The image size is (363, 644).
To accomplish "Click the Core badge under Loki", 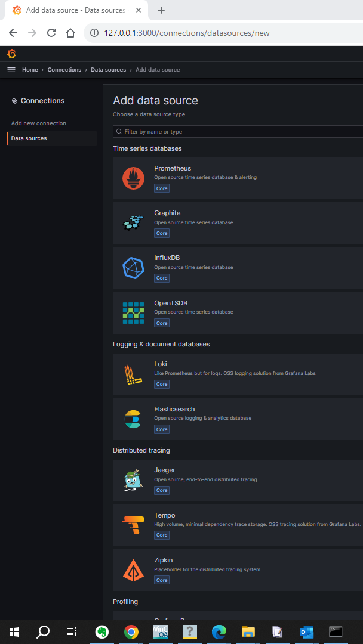I will pyautogui.click(x=162, y=384).
